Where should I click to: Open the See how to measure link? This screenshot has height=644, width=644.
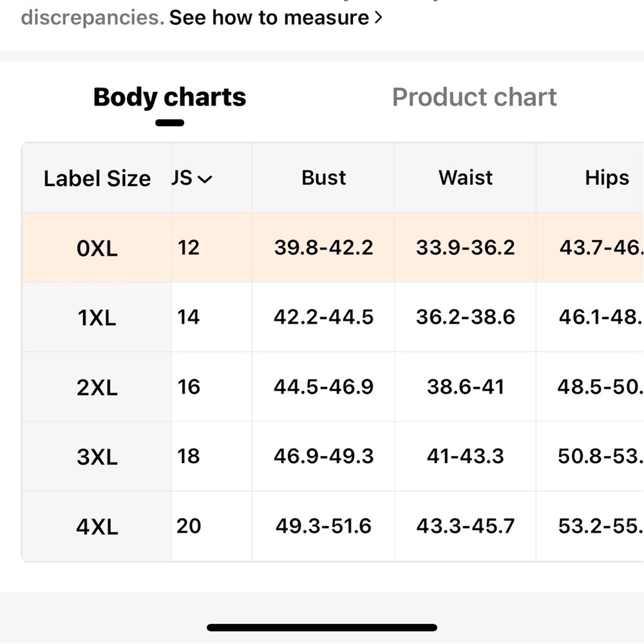pyautogui.click(x=276, y=18)
